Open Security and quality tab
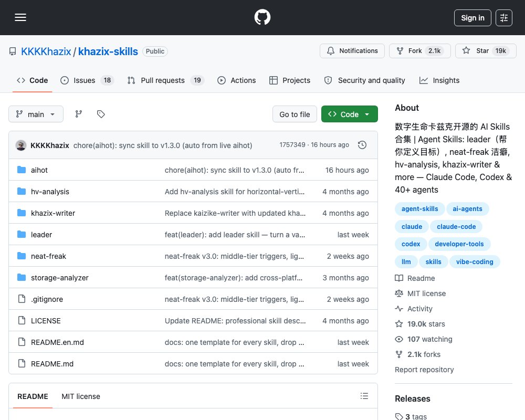The width and height of the screenshot is (525, 420). [x=365, y=80]
